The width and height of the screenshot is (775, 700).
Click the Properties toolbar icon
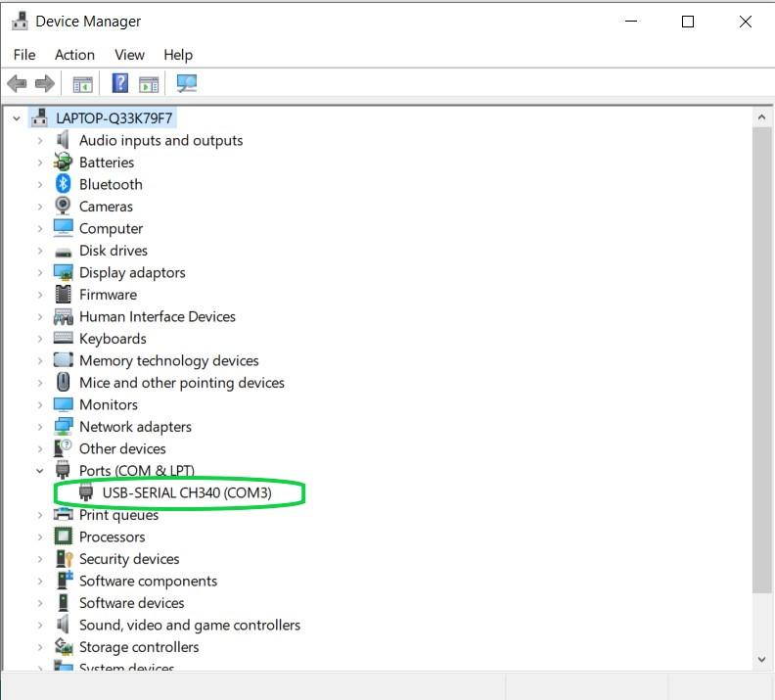(x=83, y=84)
